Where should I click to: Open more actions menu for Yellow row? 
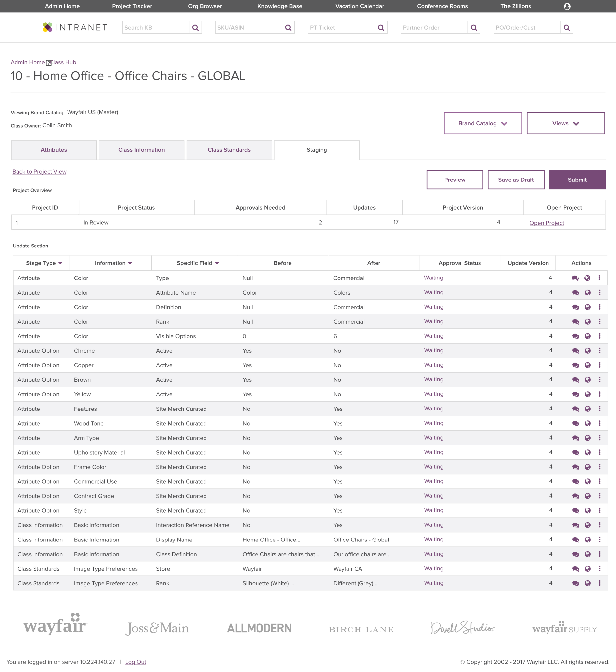[600, 394]
